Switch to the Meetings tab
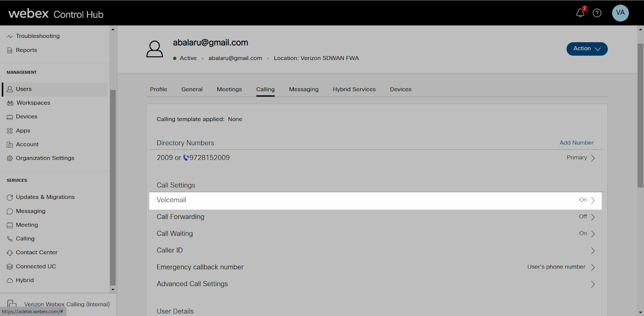Viewport: 644px width, 316px height. [229, 89]
